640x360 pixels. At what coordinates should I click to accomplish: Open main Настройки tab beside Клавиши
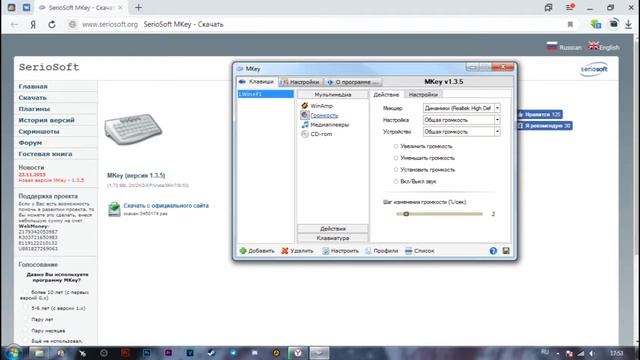pyautogui.click(x=301, y=82)
